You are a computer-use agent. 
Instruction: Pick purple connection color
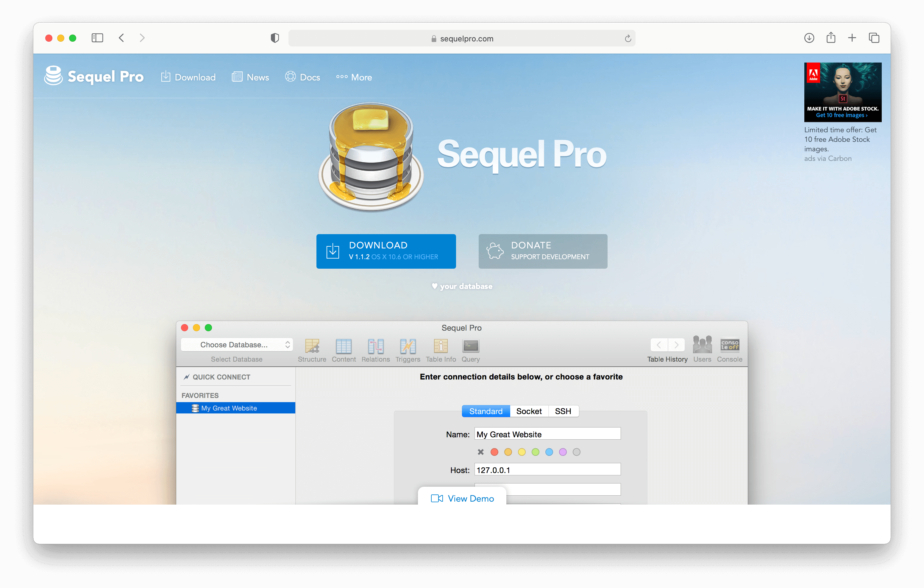[563, 452]
